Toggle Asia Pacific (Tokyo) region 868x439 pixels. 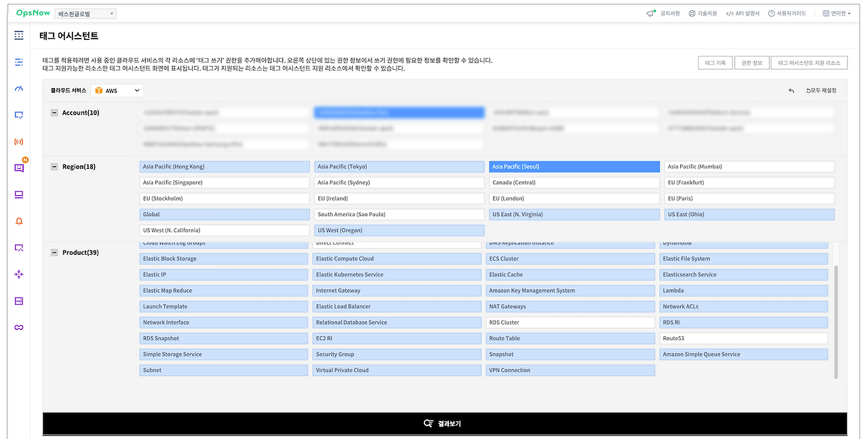(x=399, y=167)
